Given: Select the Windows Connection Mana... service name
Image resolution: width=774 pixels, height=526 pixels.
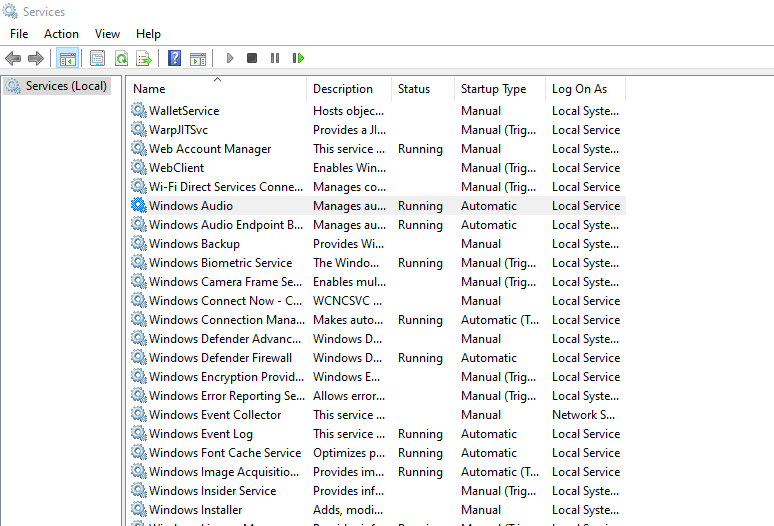Looking at the screenshot, I should pyautogui.click(x=227, y=320).
